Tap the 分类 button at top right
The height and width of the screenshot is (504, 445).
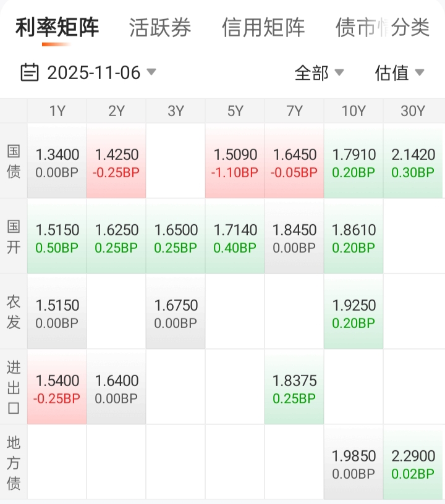pos(410,28)
